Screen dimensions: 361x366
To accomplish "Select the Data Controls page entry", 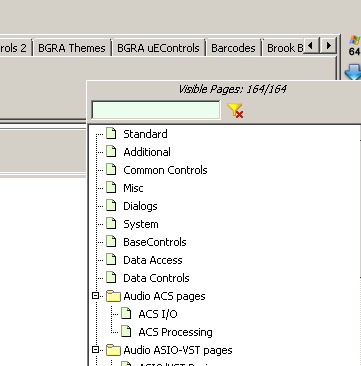I will 156,278.
